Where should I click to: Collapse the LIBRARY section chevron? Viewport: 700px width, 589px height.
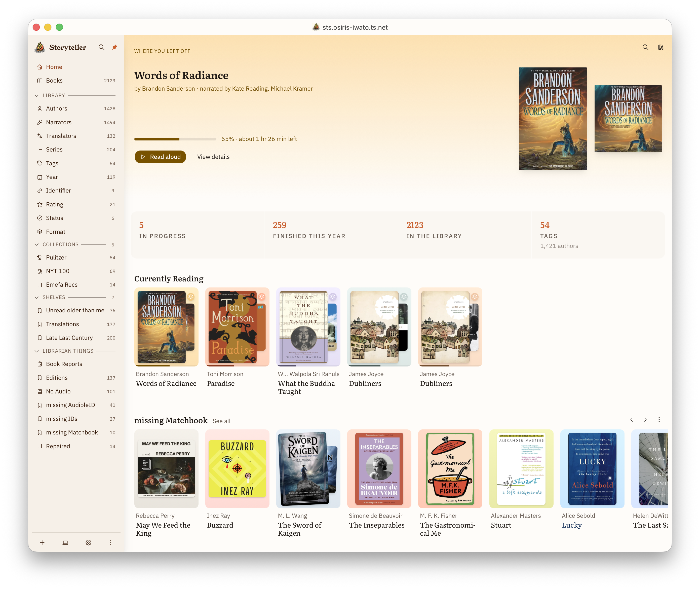(37, 95)
